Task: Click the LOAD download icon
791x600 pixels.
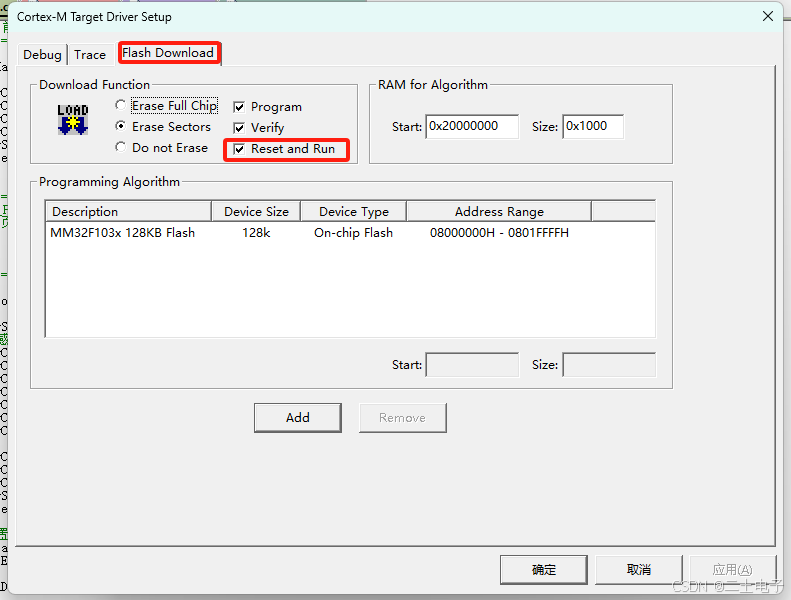Action: (73, 120)
